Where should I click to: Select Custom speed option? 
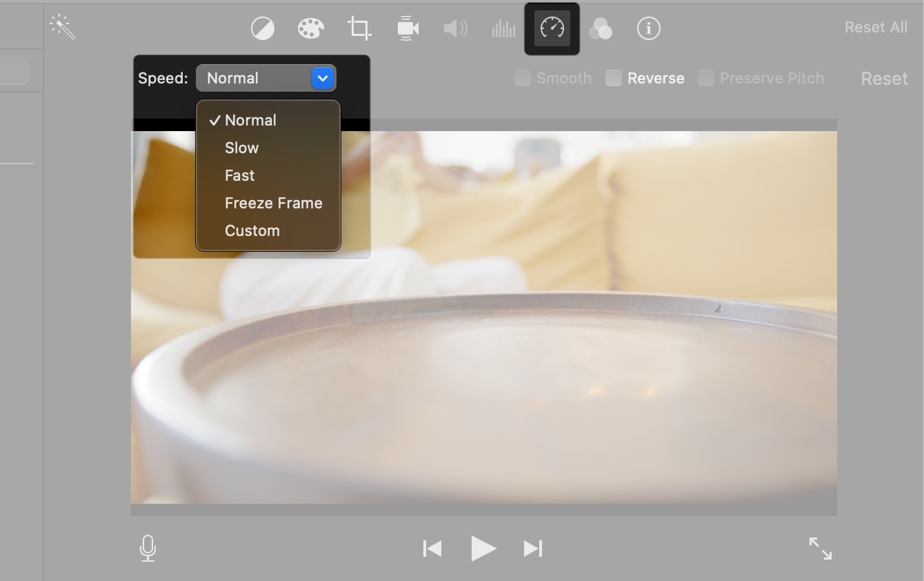point(252,230)
